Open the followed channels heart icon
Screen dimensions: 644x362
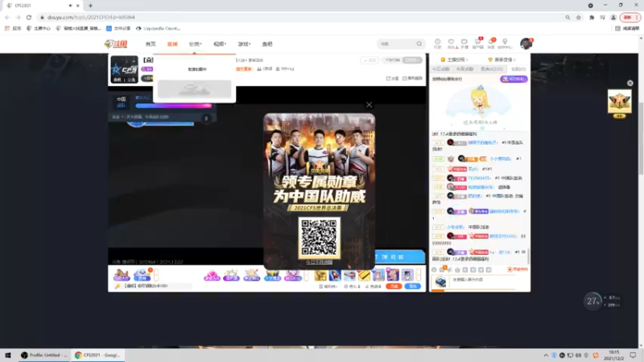451,43
